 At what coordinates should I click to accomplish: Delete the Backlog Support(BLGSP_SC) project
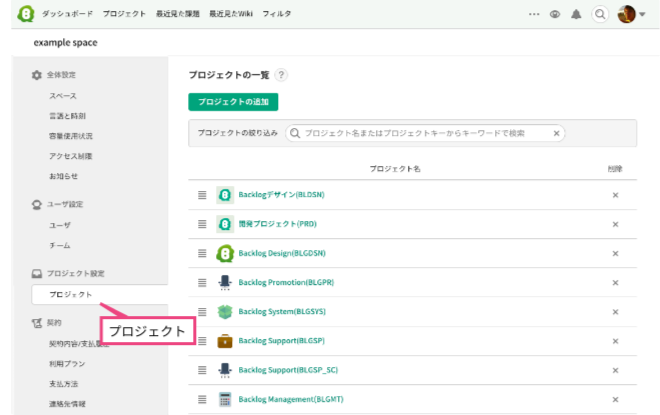click(x=615, y=370)
